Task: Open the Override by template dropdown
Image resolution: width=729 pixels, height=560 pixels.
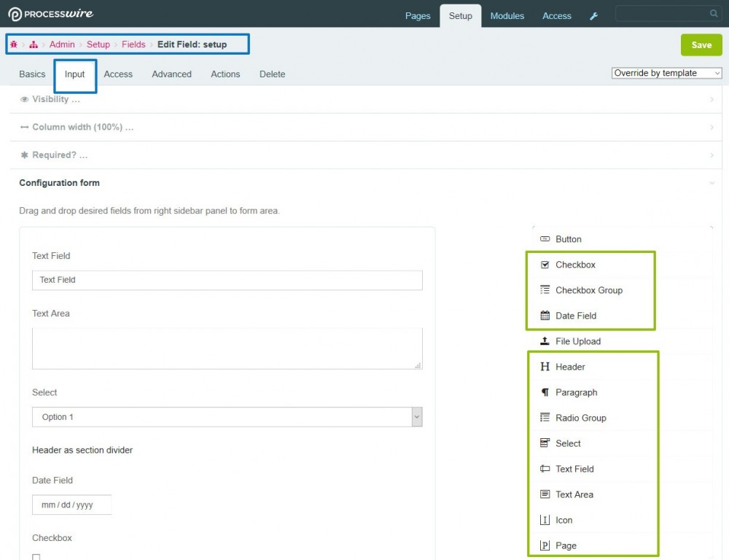Action: (x=666, y=73)
